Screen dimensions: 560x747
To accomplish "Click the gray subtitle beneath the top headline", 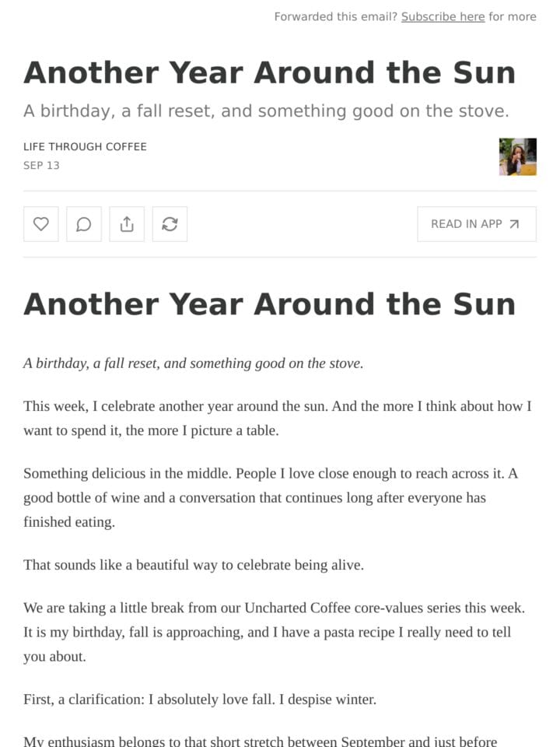I will click(266, 111).
